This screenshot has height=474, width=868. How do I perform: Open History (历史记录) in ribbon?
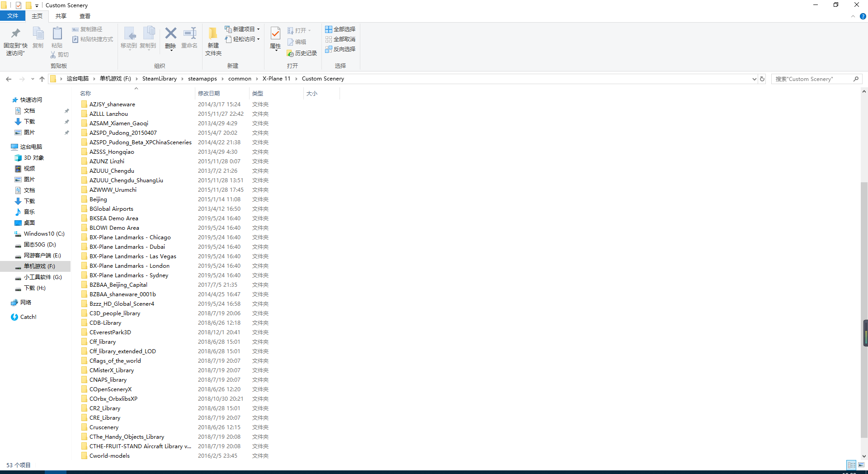click(x=302, y=53)
